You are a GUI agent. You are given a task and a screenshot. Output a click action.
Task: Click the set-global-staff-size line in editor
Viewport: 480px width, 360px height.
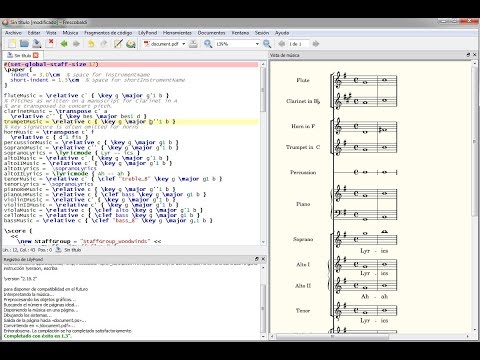tap(131, 64)
